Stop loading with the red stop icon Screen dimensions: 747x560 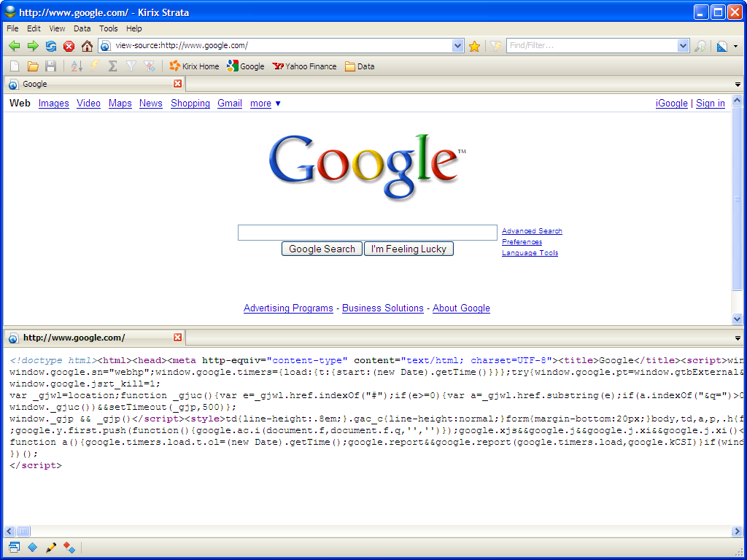[x=69, y=46]
